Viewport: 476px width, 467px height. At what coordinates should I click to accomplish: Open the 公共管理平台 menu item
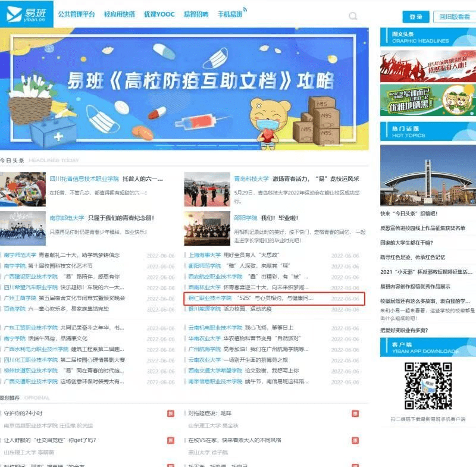pyautogui.click(x=76, y=15)
